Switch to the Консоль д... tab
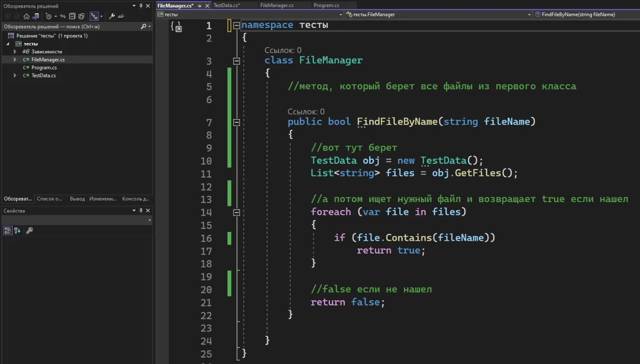 pos(136,199)
